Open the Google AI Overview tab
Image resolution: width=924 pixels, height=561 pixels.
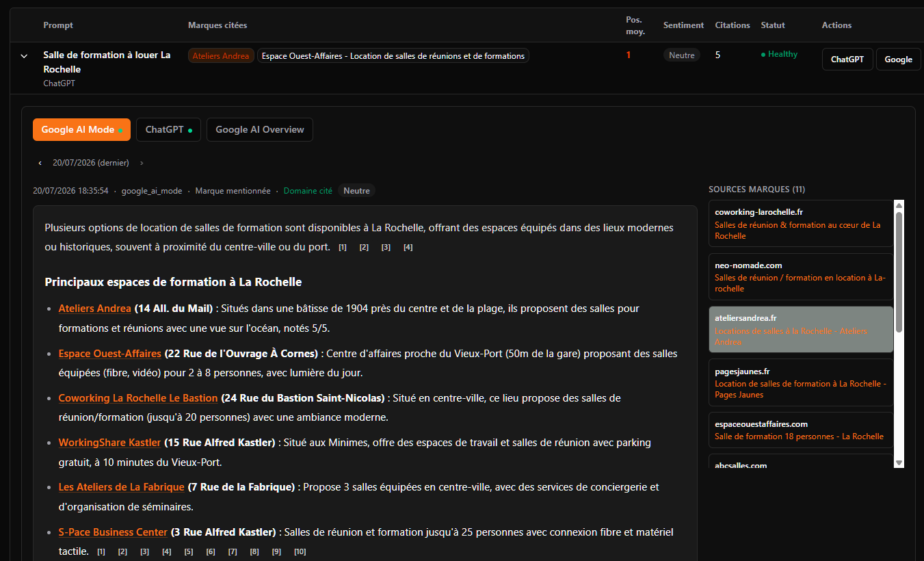pos(260,129)
